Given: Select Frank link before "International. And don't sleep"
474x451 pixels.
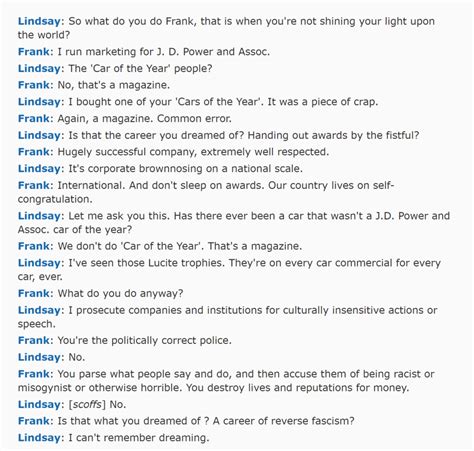Looking at the screenshot, I should [34, 185].
